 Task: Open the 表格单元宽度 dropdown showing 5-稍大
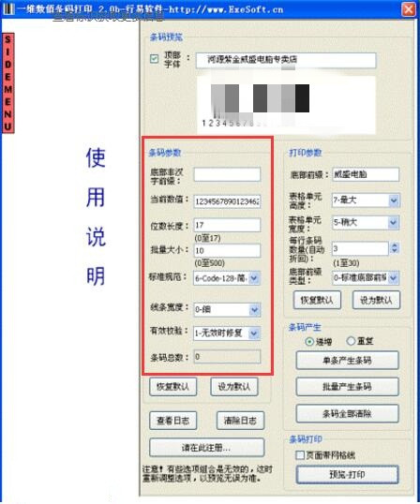(x=366, y=222)
